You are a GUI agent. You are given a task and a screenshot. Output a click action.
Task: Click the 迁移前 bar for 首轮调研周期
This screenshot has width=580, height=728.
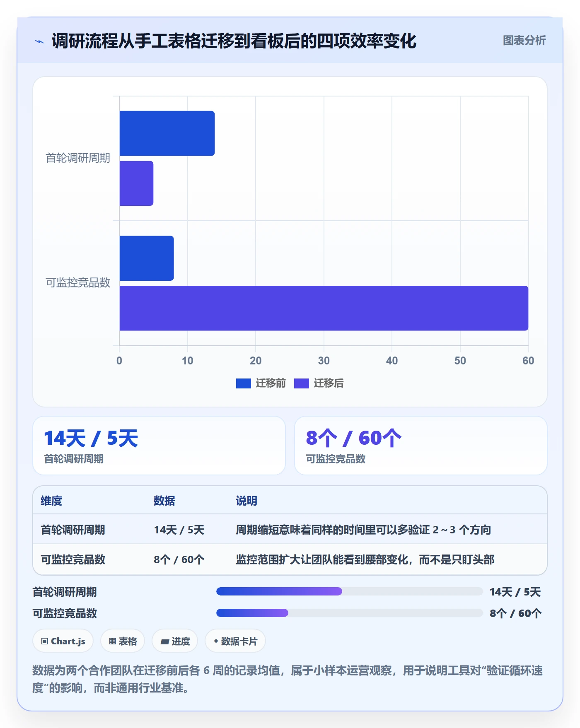pyautogui.click(x=167, y=133)
